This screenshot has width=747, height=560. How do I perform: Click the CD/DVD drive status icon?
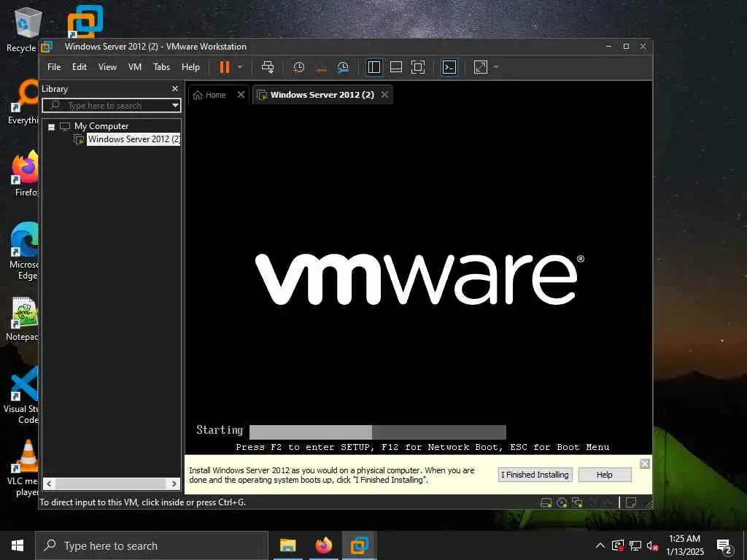pos(562,503)
